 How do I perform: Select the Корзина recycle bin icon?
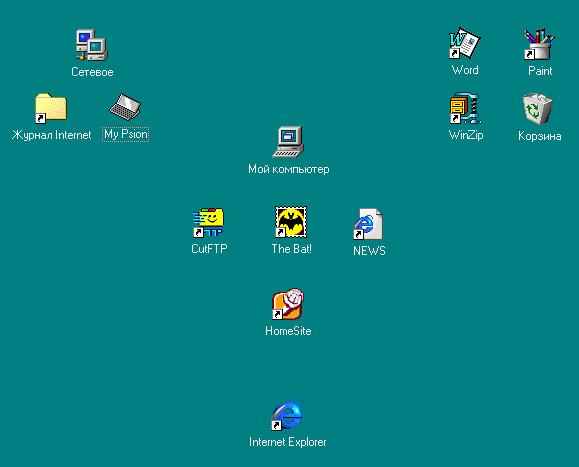[x=538, y=108]
